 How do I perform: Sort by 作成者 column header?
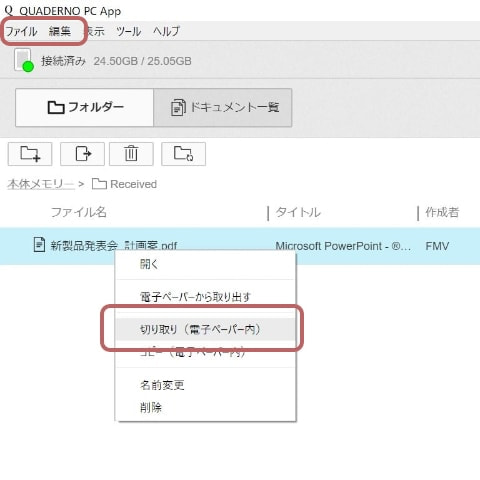point(442,212)
